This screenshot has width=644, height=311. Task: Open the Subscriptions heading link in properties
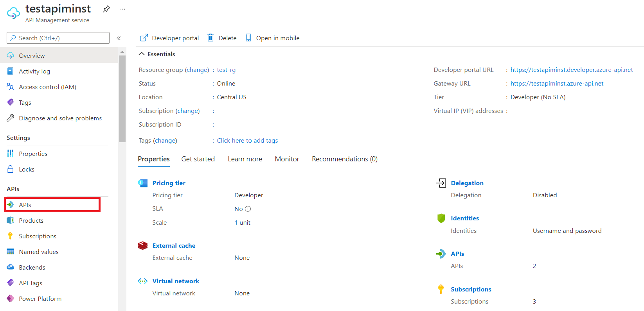pos(471,289)
